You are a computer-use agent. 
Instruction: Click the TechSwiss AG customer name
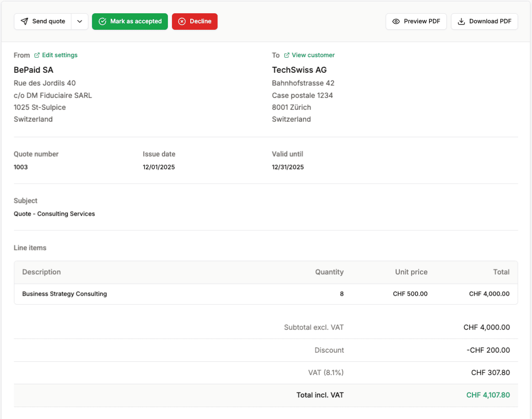coord(299,70)
